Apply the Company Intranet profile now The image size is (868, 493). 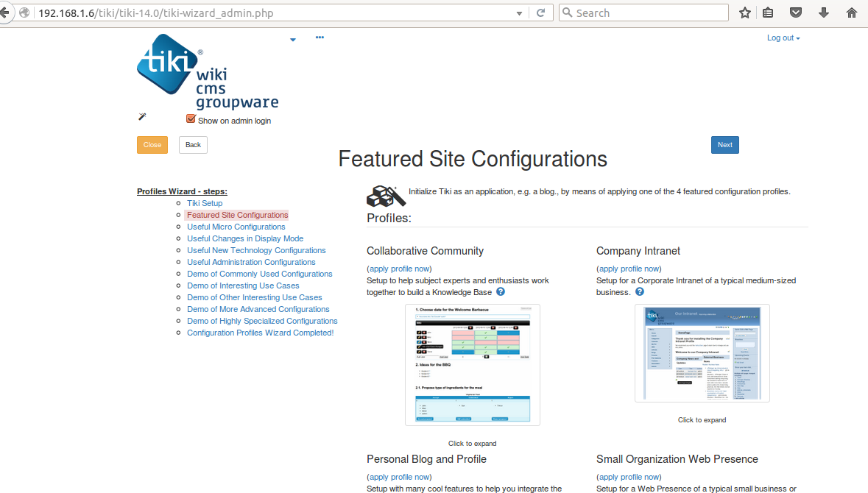[x=629, y=269]
